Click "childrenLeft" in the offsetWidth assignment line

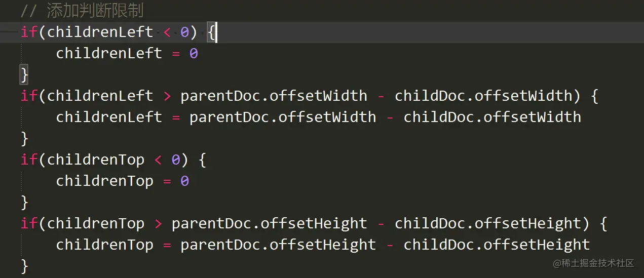(109, 117)
